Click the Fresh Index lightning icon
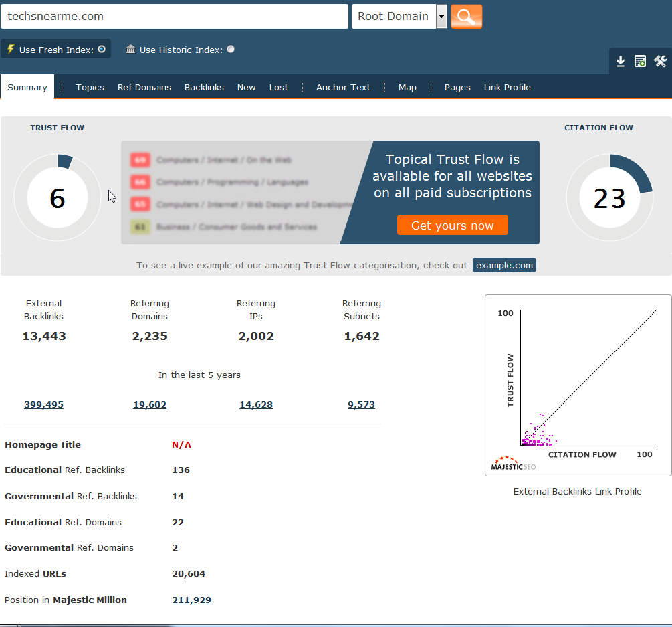 [11, 49]
